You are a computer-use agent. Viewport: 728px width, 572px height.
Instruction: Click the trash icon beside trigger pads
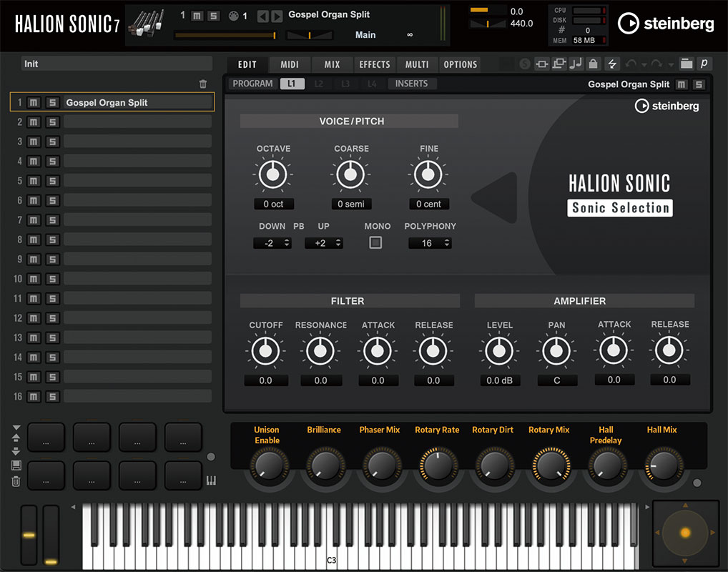[16, 481]
